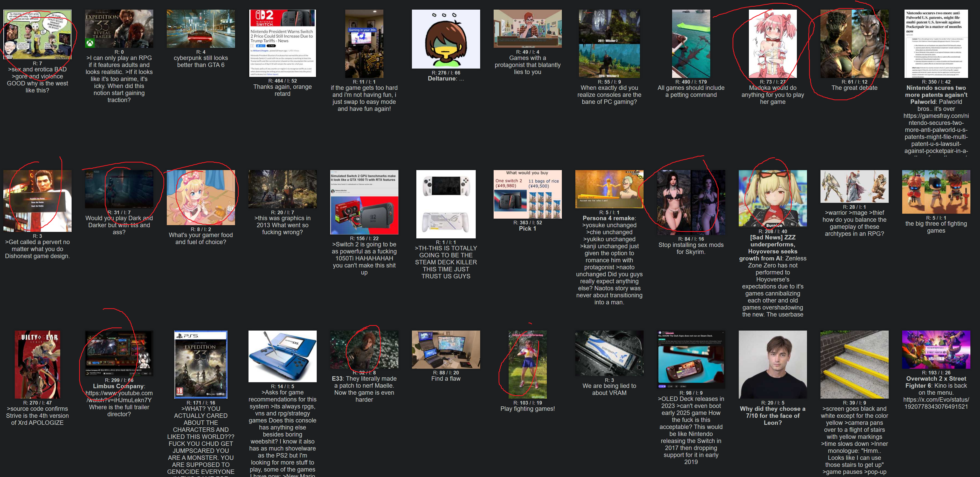Open the Witcher 2 vs Witcher 3 thumbnail
This screenshot has height=477, width=980.
pos(610,44)
